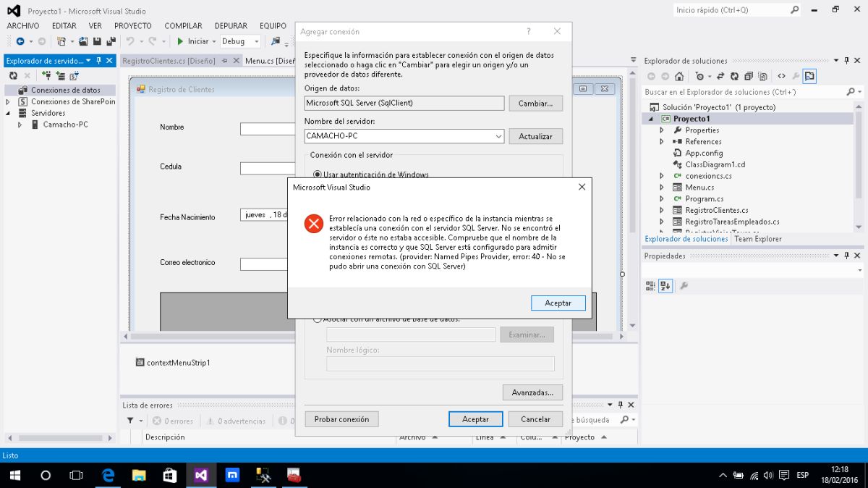
Task: Click the Pending Changes Filter clock icon
Action: (x=701, y=76)
